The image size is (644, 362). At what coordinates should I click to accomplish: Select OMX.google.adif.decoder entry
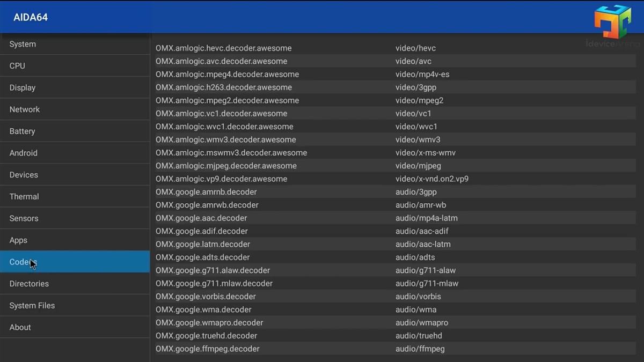396,231
